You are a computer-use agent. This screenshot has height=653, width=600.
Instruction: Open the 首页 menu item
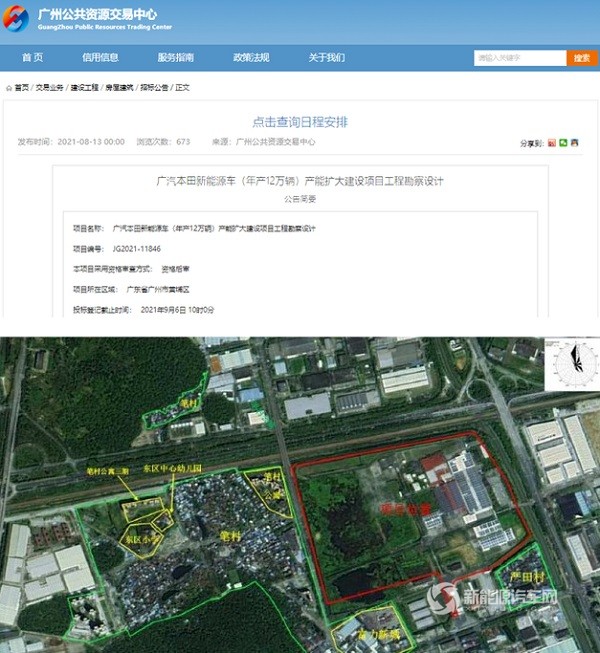(x=32, y=57)
